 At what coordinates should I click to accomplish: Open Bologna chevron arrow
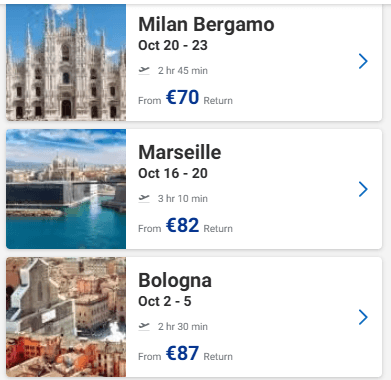363,317
